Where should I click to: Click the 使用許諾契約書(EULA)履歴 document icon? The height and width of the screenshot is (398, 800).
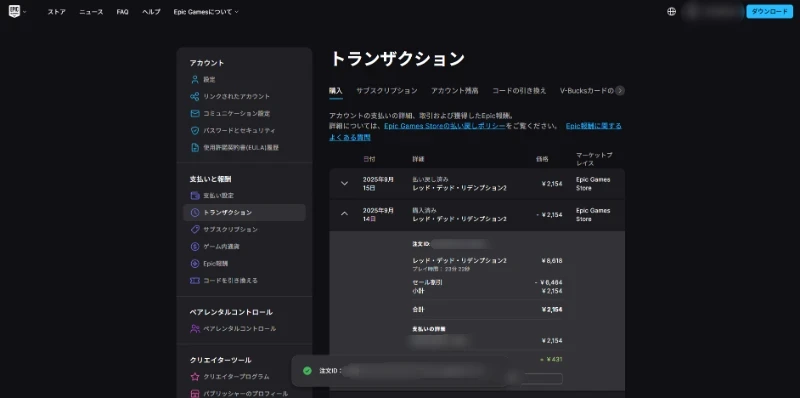tap(194, 147)
